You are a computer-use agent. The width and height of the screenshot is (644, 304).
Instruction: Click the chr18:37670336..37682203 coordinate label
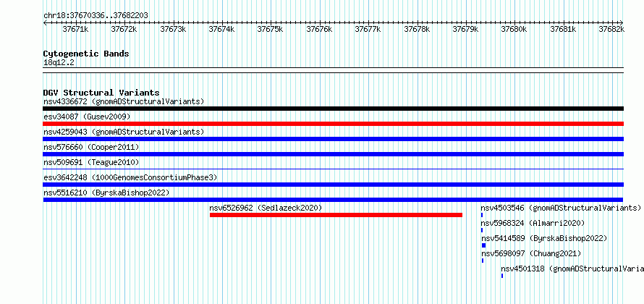[96, 15]
